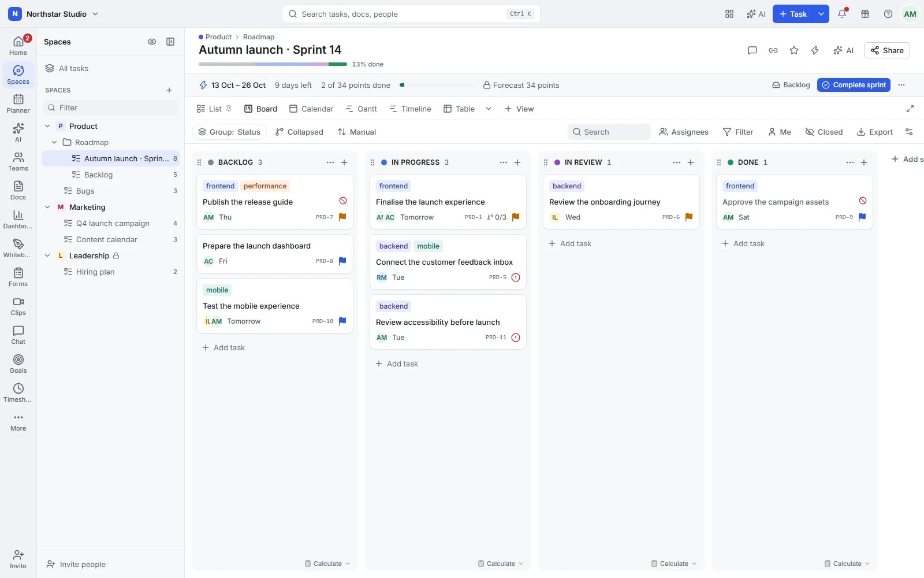This screenshot has height=578, width=924.
Task: Switch to the Table view tab
Action: 459,109
